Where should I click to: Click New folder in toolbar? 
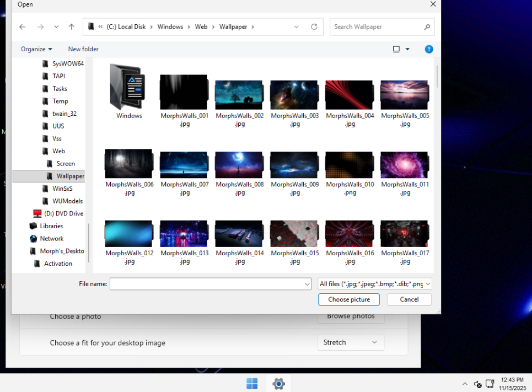coord(83,49)
